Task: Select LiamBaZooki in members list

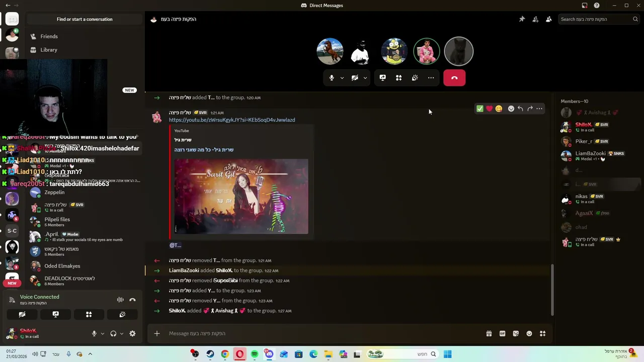Action: [599, 156]
